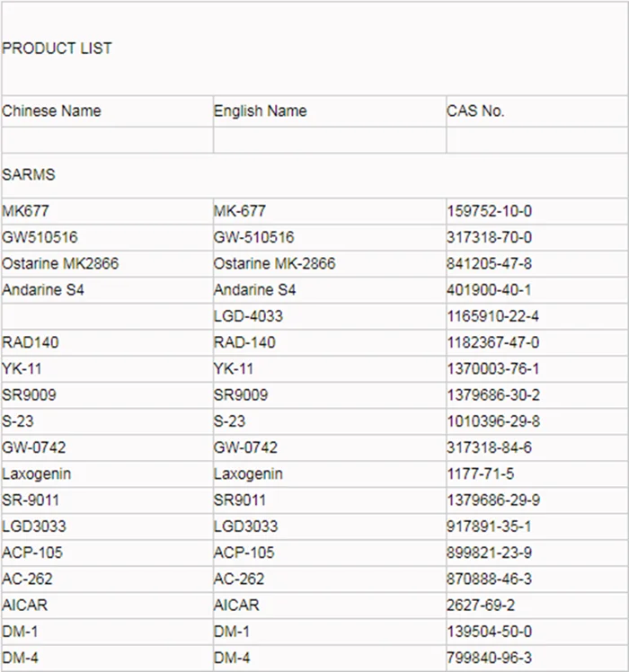Click the RAD-140 English name cell
Screen dimensions: 629x672
[x=244, y=342]
